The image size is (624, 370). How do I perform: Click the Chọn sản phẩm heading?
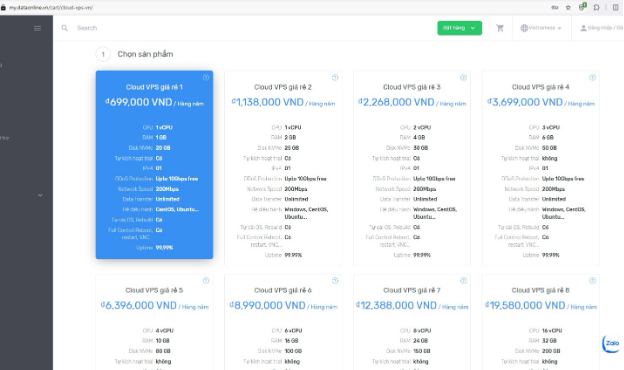point(145,54)
